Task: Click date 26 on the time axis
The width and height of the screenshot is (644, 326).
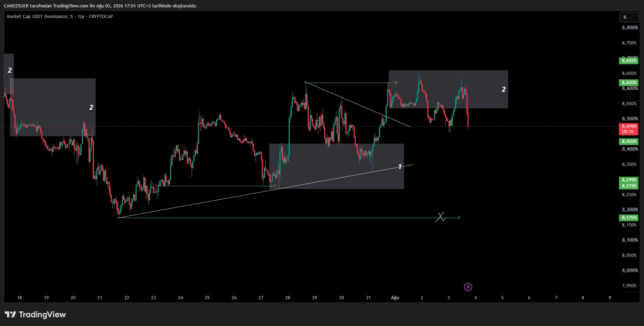Action: pyautogui.click(x=234, y=298)
